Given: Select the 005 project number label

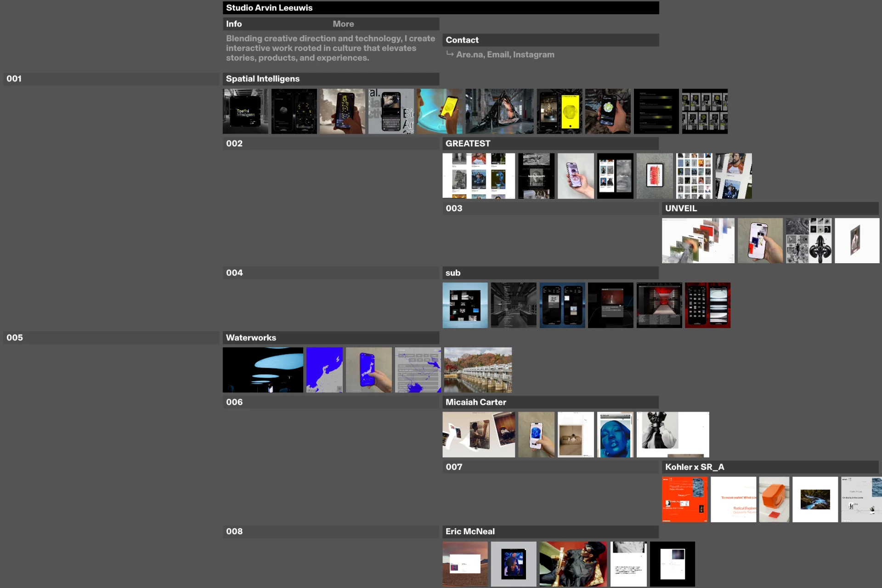Looking at the screenshot, I should [14, 337].
